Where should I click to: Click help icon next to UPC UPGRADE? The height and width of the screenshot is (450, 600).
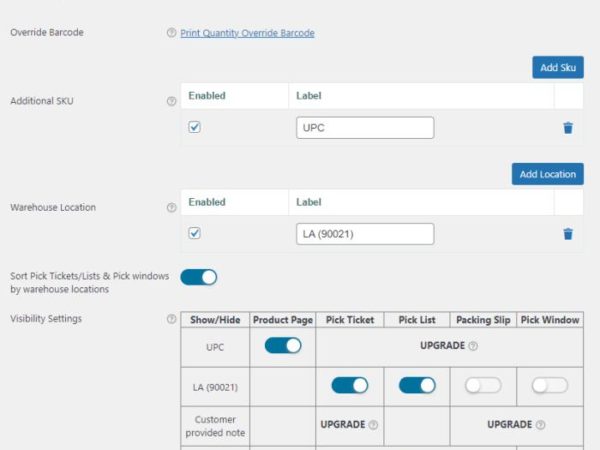coord(473,346)
